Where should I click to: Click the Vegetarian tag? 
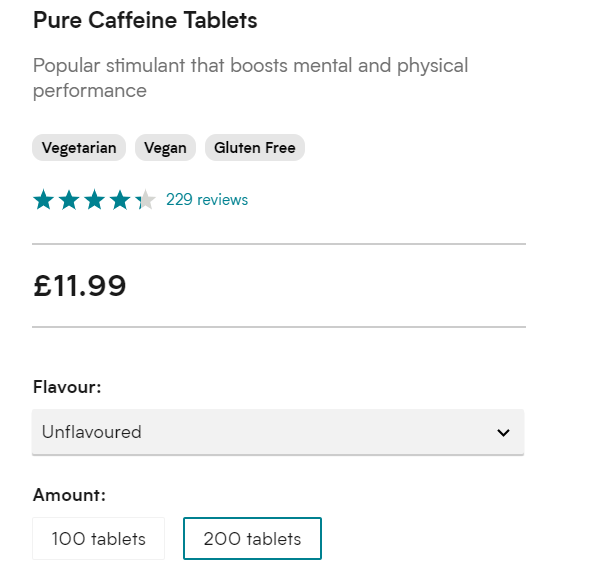(x=79, y=148)
